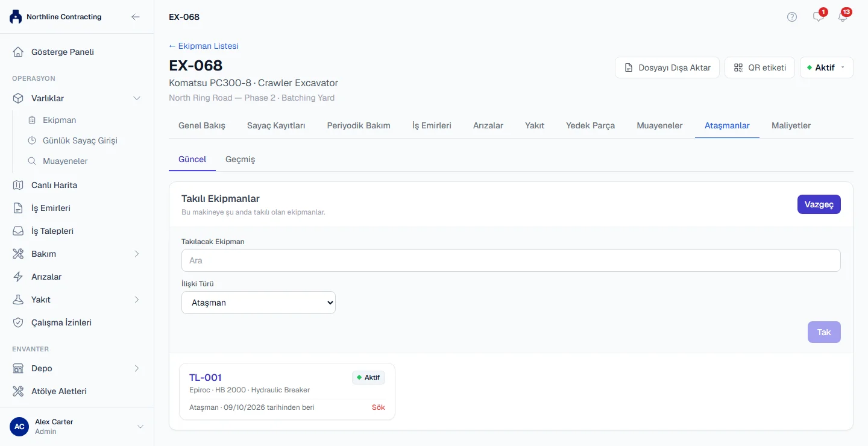Expand the Bakım submenu chevron

point(137,254)
